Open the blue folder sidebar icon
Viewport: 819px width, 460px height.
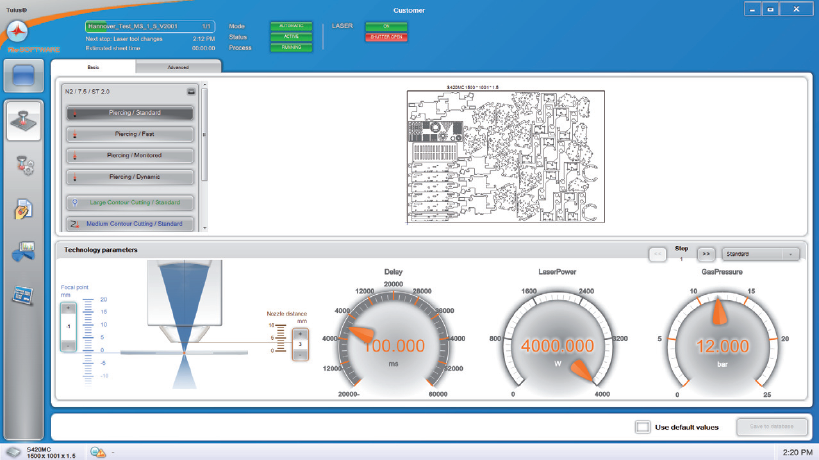(x=23, y=252)
